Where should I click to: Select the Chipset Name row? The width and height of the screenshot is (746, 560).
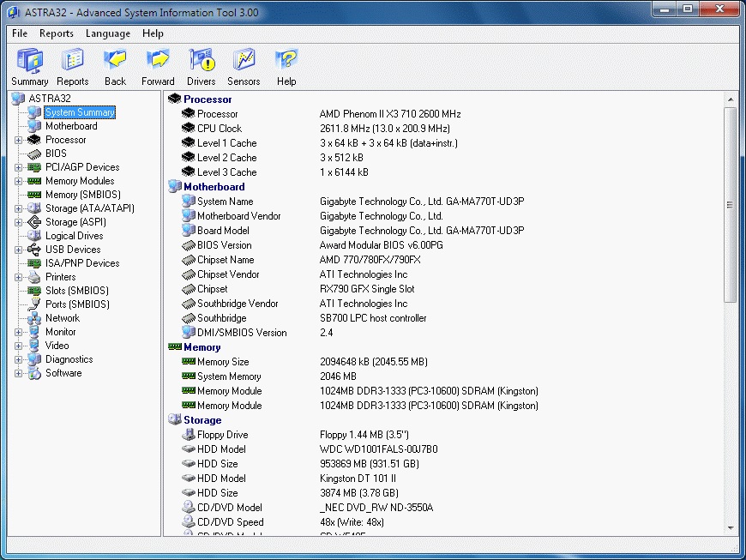226,260
